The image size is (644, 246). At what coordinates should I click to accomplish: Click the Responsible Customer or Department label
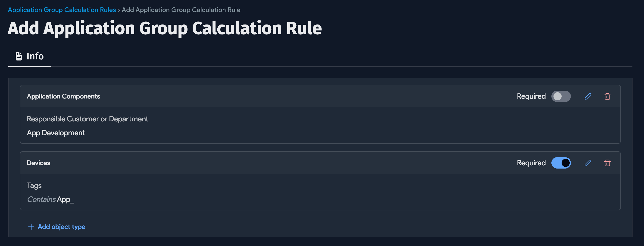87,119
